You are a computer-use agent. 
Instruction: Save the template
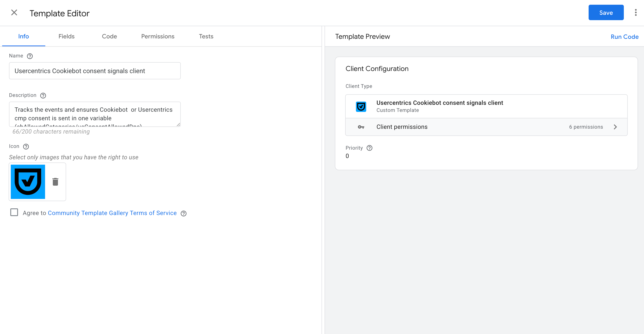tap(606, 12)
